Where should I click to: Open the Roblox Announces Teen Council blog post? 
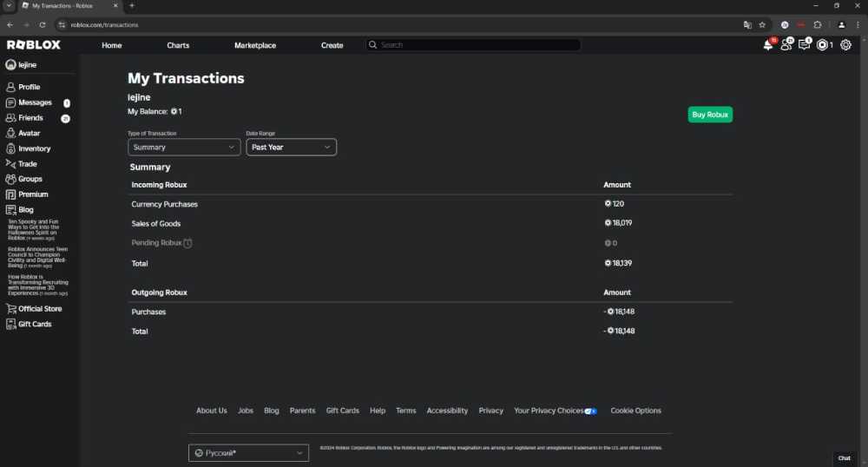(x=37, y=257)
